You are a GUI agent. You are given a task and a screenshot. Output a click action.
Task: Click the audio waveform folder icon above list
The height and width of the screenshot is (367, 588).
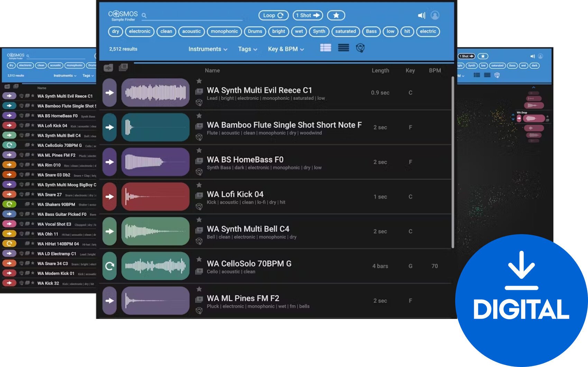(x=108, y=68)
